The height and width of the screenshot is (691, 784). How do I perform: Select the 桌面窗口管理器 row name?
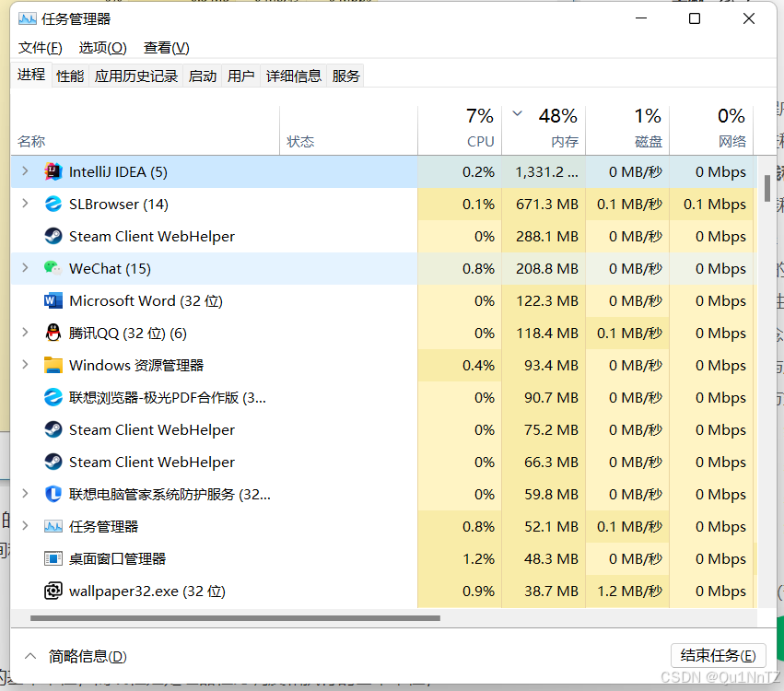click(x=118, y=559)
